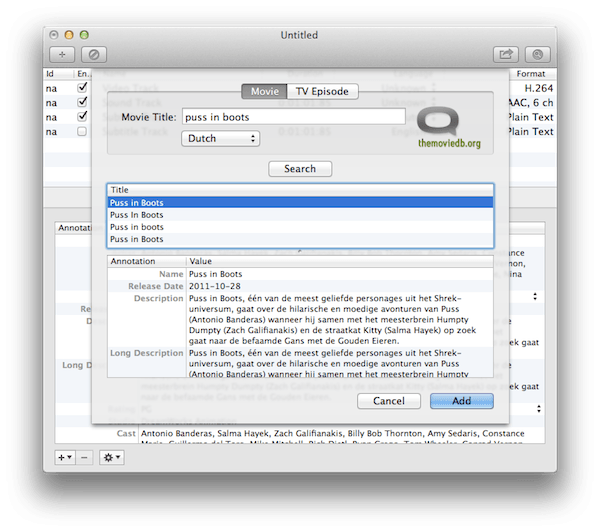The width and height of the screenshot is (600, 532).
Task: Click the Title column header
Action: [x=300, y=190]
